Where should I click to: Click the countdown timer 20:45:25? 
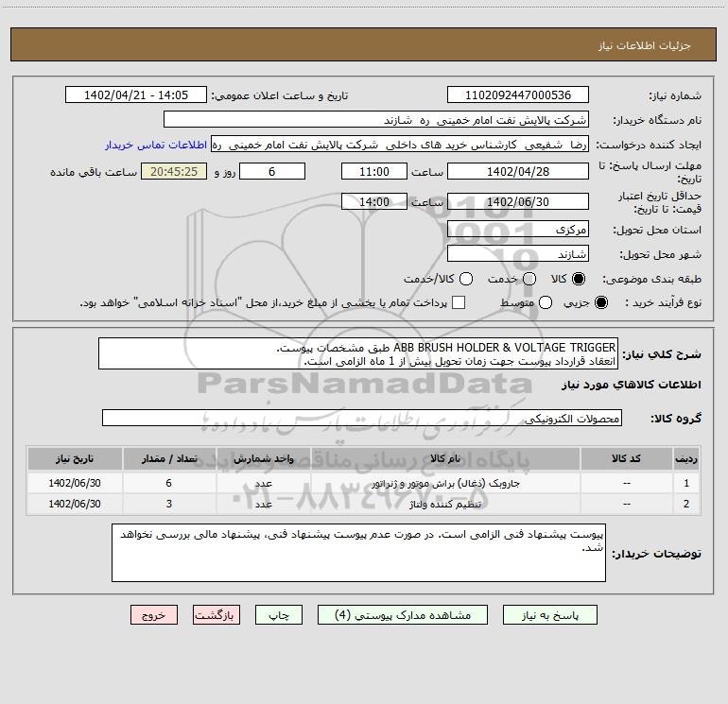pos(174,171)
